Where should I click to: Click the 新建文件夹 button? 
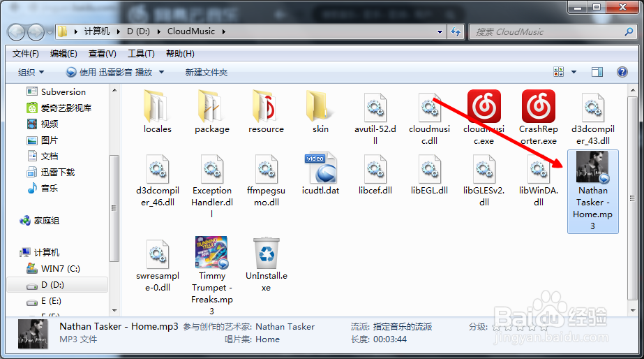click(x=207, y=73)
